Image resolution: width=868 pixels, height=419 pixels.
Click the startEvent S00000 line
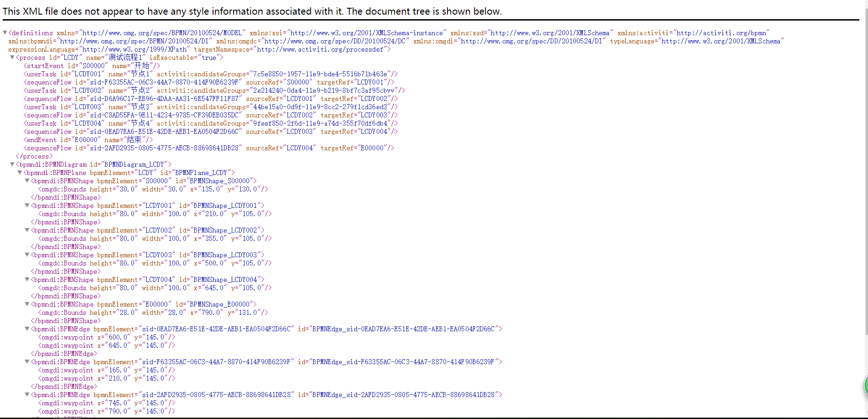92,66
